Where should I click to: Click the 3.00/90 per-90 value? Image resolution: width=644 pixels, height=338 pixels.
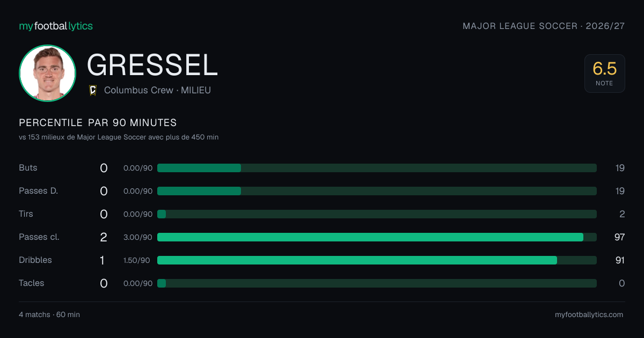pyautogui.click(x=138, y=237)
